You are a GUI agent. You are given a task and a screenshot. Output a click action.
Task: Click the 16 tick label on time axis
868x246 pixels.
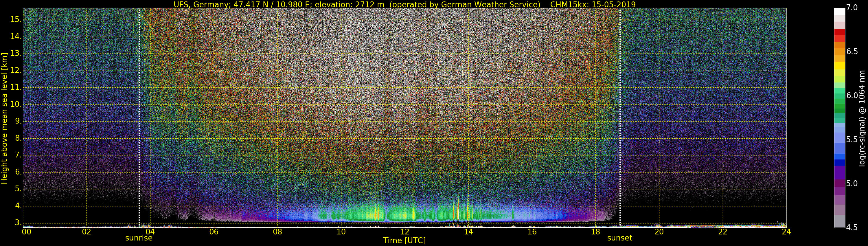532,232
